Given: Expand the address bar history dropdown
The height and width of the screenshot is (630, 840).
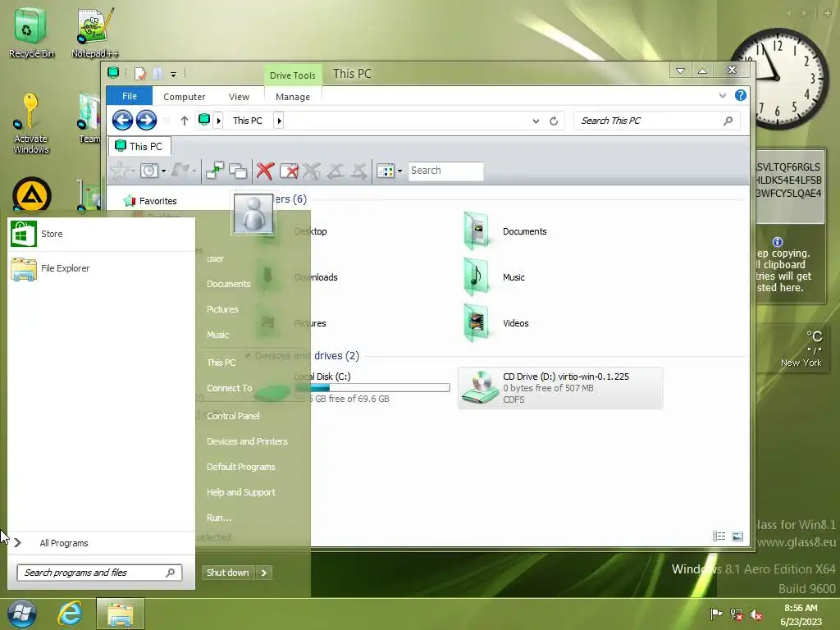Looking at the screenshot, I should [536, 121].
